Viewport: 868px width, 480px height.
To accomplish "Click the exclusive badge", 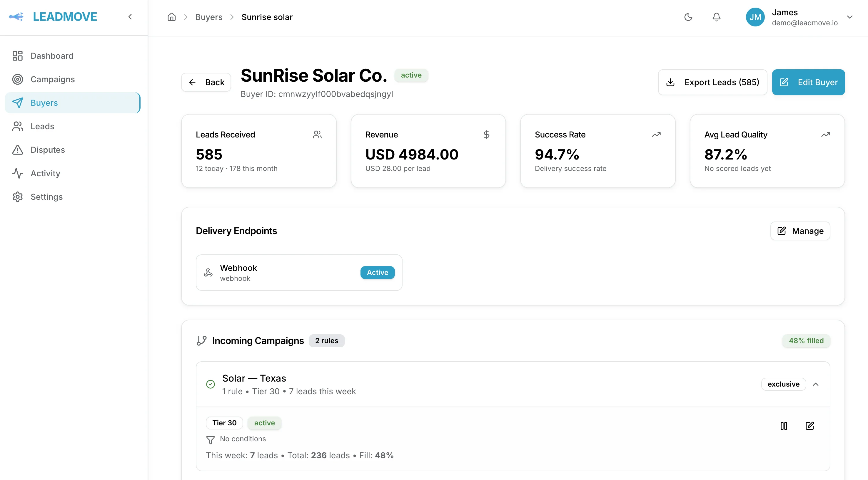I will [x=783, y=384].
